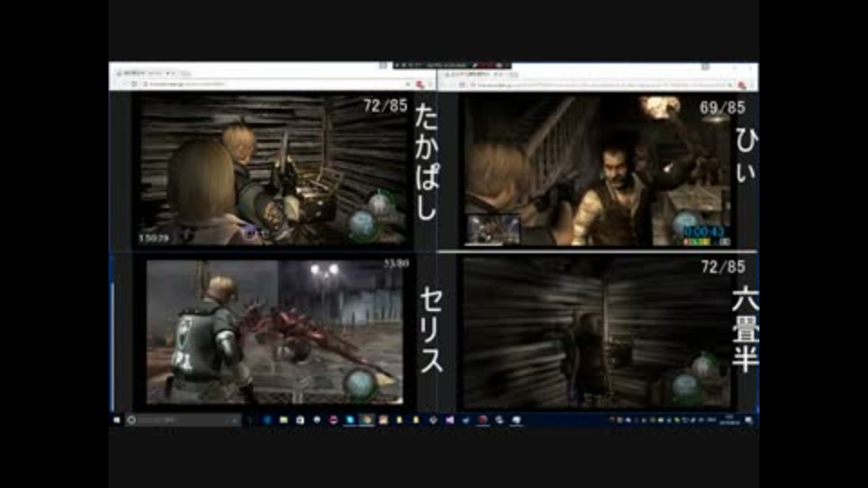Bookmark the page using the left window's star
This screenshot has height=488, width=868.
[409, 84]
